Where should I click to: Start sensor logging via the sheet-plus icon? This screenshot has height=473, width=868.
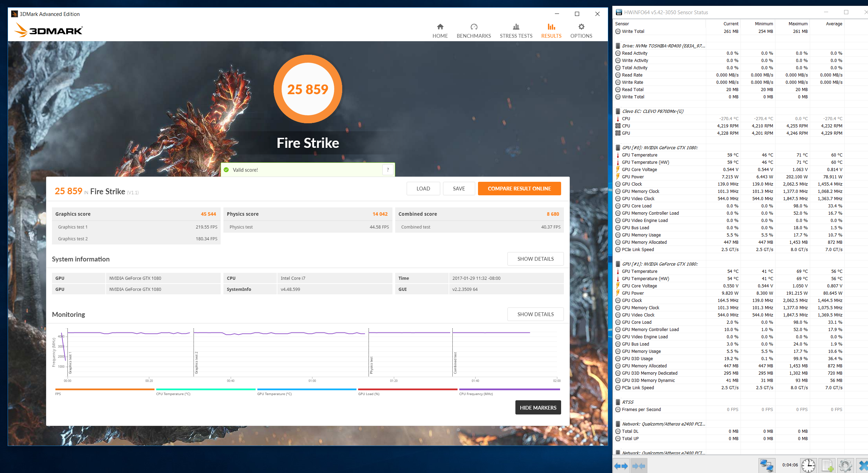(827, 465)
